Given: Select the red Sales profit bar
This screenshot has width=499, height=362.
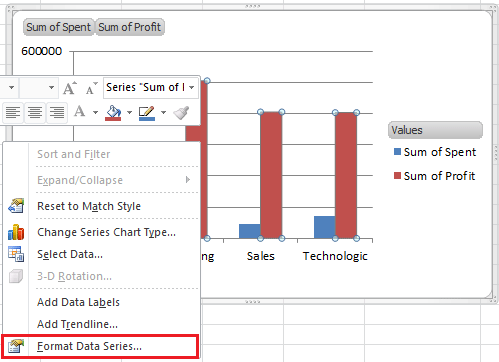Looking at the screenshot, I should coord(271,175).
